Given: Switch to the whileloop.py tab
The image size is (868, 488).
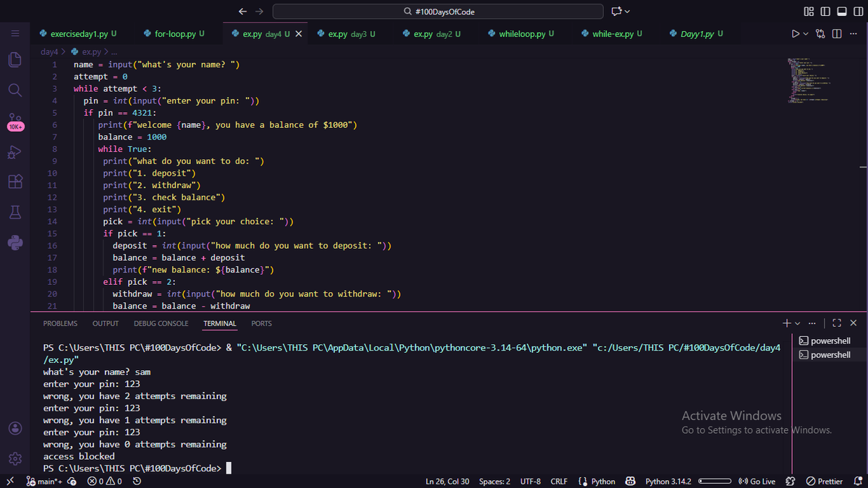Looking at the screenshot, I should pos(522,33).
